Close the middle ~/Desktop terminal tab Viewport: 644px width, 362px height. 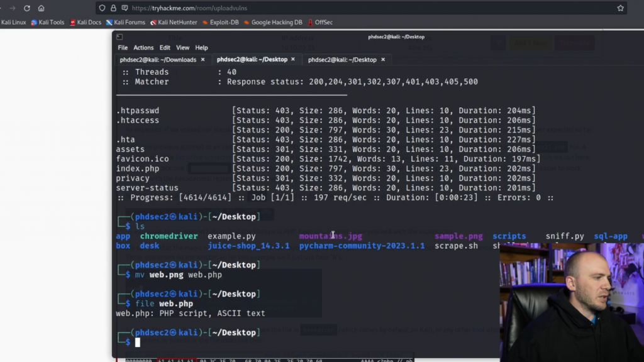point(293,60)
